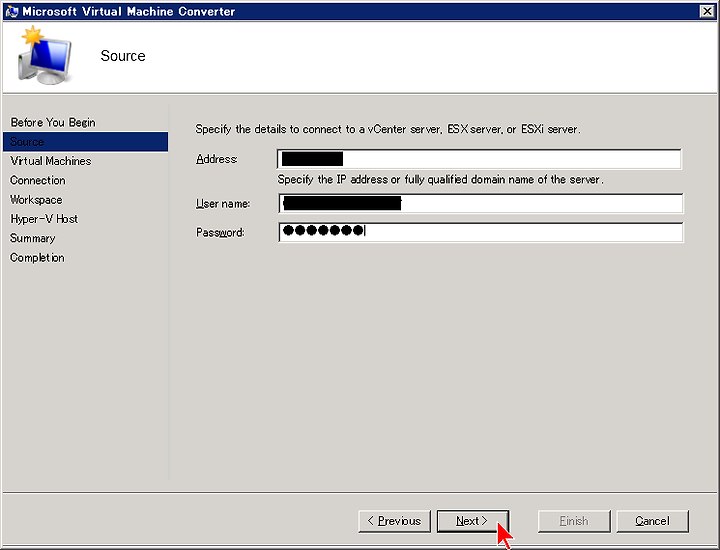Screen dimensions: 720x550
Task: Click the disabled Finish button
Action: (x=574, y=521)
